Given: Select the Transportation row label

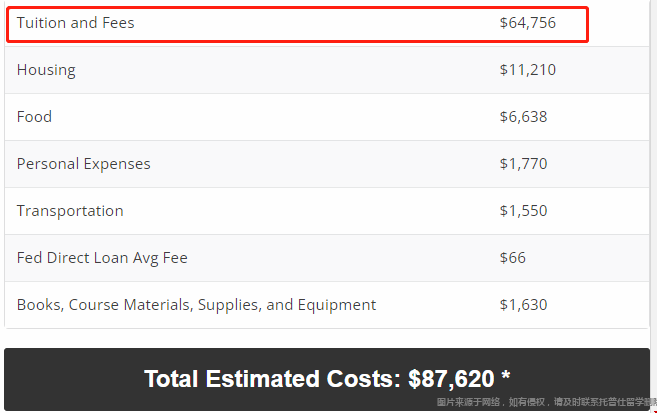Looking at the screenshot, I should pyautogui.click(x=70, y=211).
